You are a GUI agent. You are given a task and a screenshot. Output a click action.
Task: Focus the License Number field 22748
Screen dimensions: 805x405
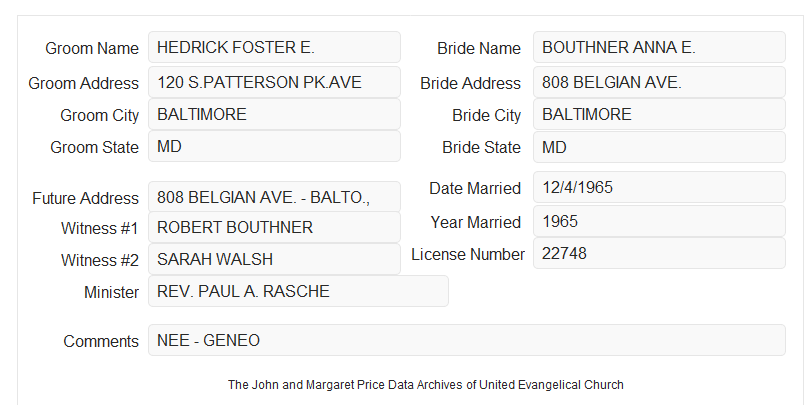click(x=659, y=253)
